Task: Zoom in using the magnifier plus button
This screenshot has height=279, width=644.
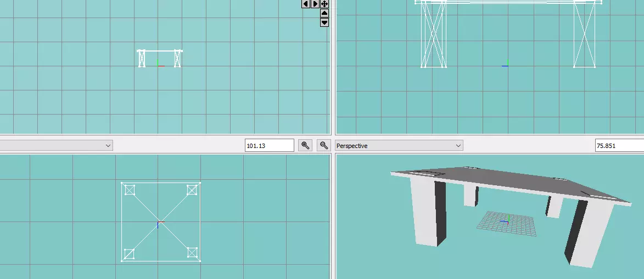Action: pos(305,145)
